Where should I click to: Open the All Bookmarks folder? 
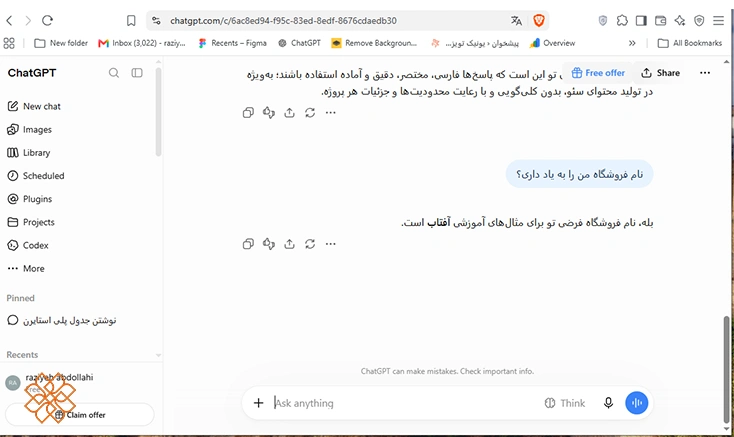(690, 43)
